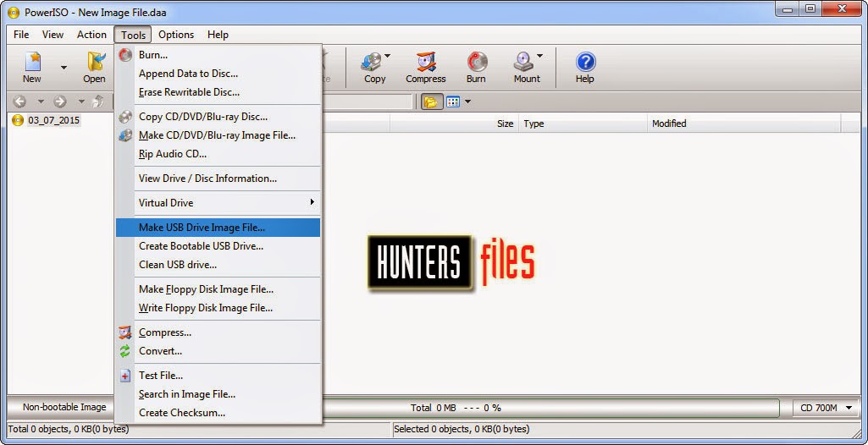Viewport: 868px width, 445px height.
Task: Open the CD 700M media size dropdown
Action: coord(826,408)
